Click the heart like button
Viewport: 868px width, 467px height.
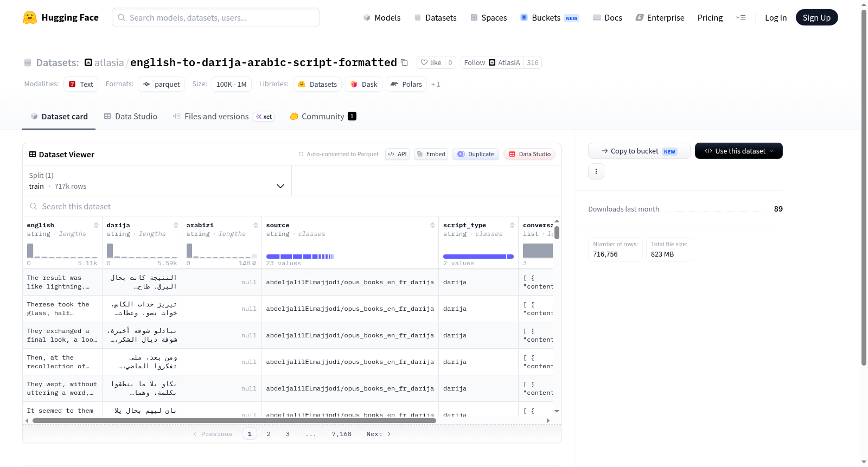tap(431, 62)
